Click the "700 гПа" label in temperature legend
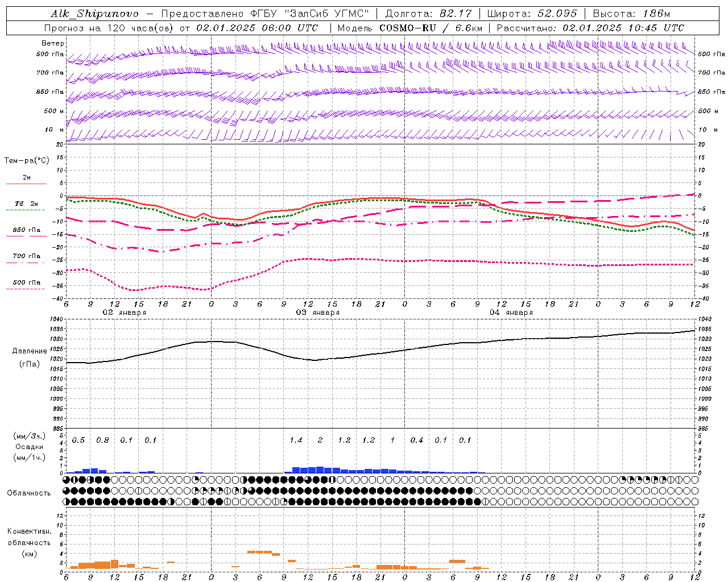This screenshot has width=728, height=582. [27, 256]
